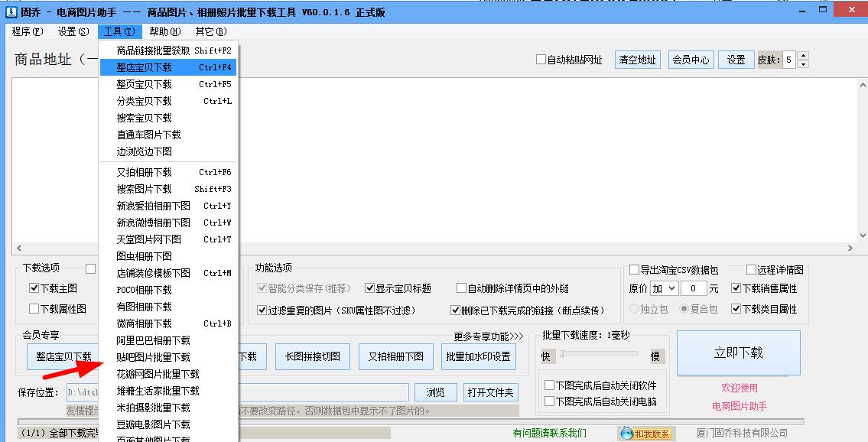Enable 下图完成后自动关闭电脑 checkbox
Screen dimensions: 868x442
[x=549, y=401]
